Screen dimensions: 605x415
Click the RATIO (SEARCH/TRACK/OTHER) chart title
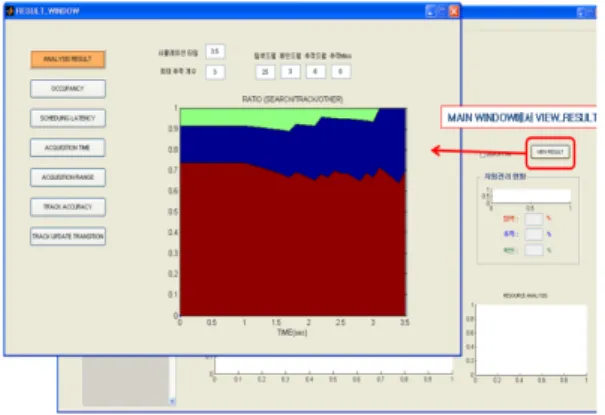pos(292,99)
